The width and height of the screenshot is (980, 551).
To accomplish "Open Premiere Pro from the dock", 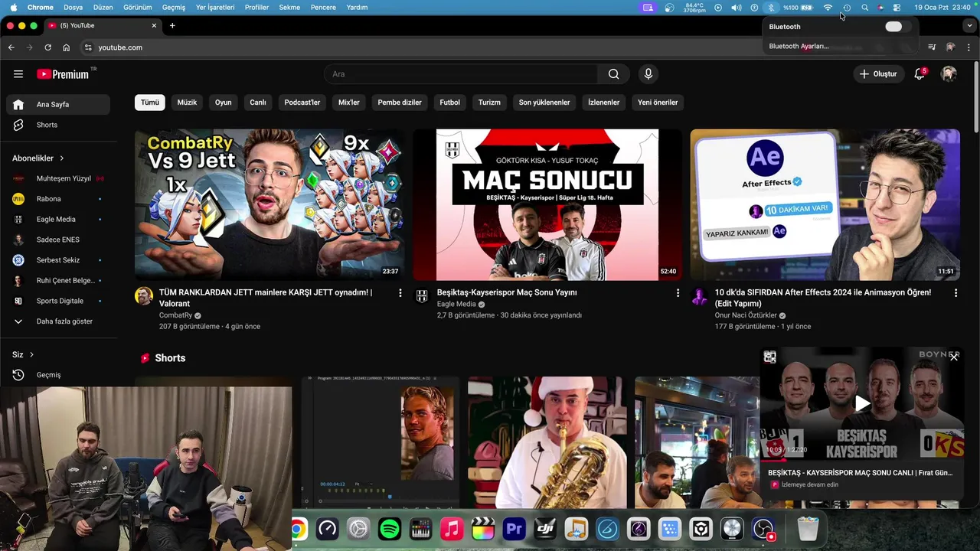I will (x=514, y=529).
